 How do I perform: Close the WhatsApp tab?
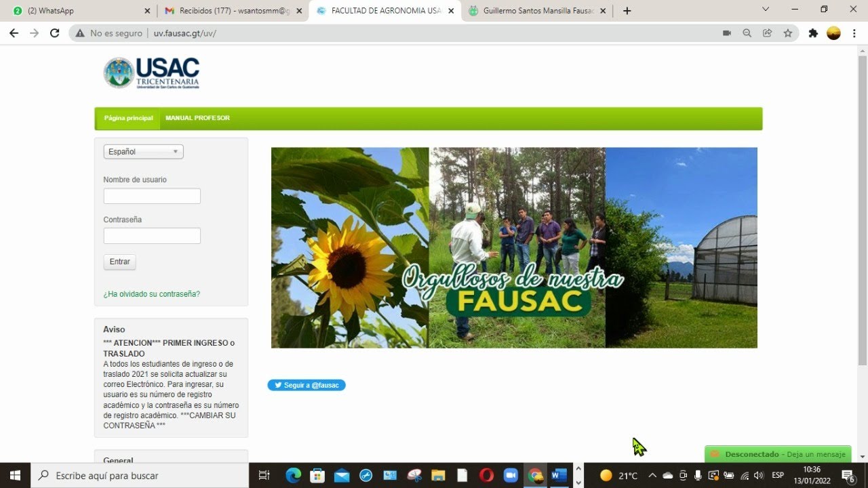[147, 11]
